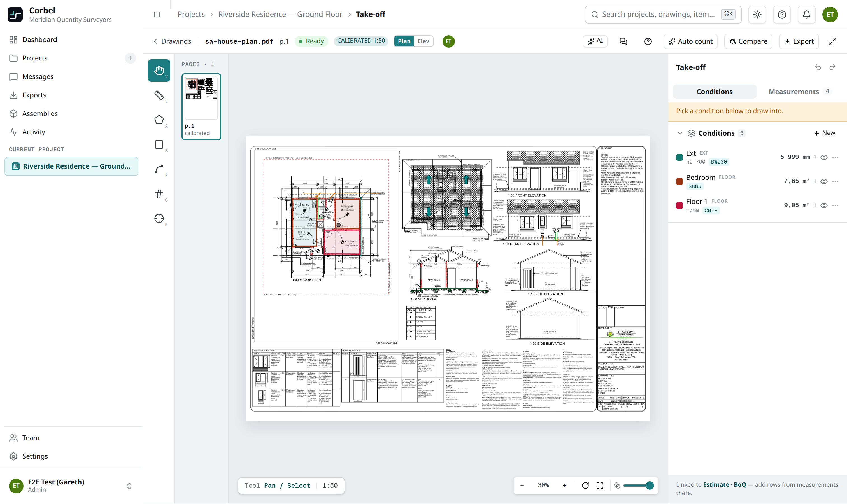Select the Linear measure ruler tool
The width and height of the screenshot is (847, 504).
click(159, 95)
